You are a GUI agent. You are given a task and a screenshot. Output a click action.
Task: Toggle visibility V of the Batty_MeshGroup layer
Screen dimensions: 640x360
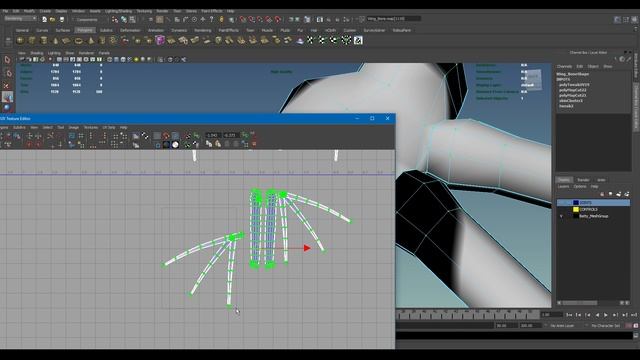pos(561,216)
